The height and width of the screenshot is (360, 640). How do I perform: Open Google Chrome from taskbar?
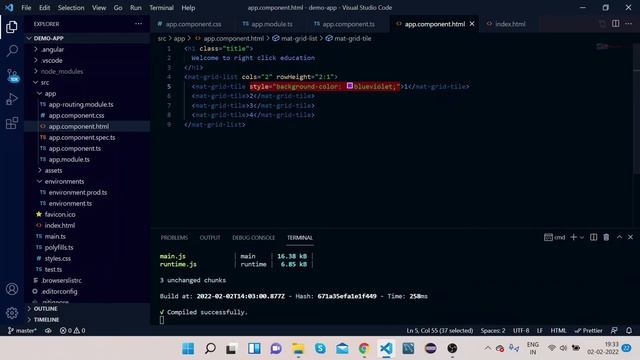(x=364, y=349)
